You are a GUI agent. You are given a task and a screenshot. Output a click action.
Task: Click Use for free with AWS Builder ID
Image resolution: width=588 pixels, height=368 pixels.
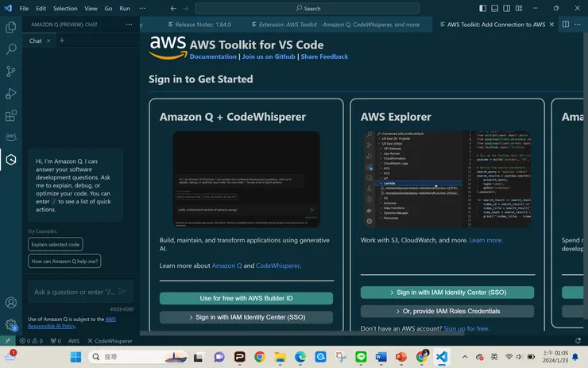point(246,298)
